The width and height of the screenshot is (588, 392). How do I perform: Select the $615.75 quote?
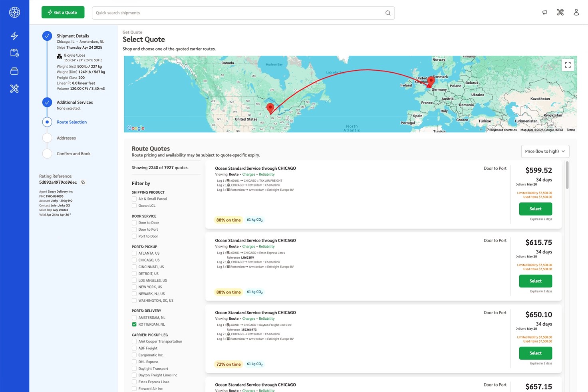click(535, 281)
